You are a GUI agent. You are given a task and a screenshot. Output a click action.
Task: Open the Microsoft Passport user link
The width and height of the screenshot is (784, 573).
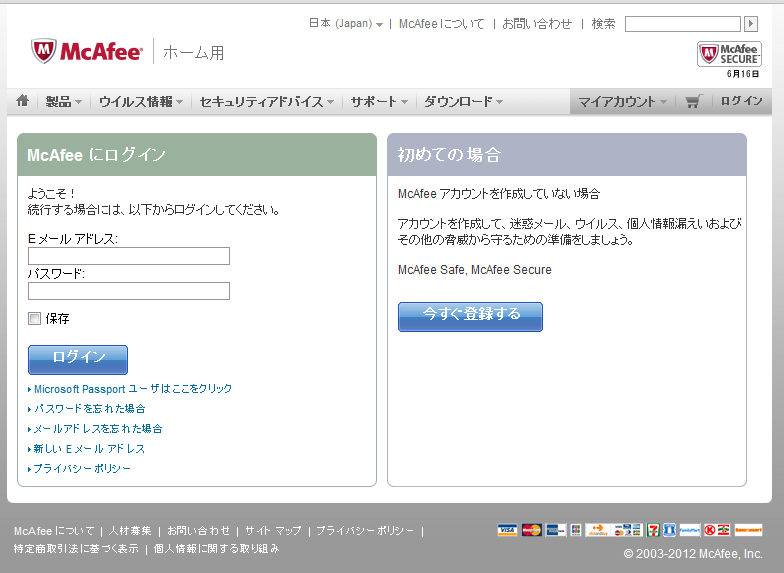point(132,388)
